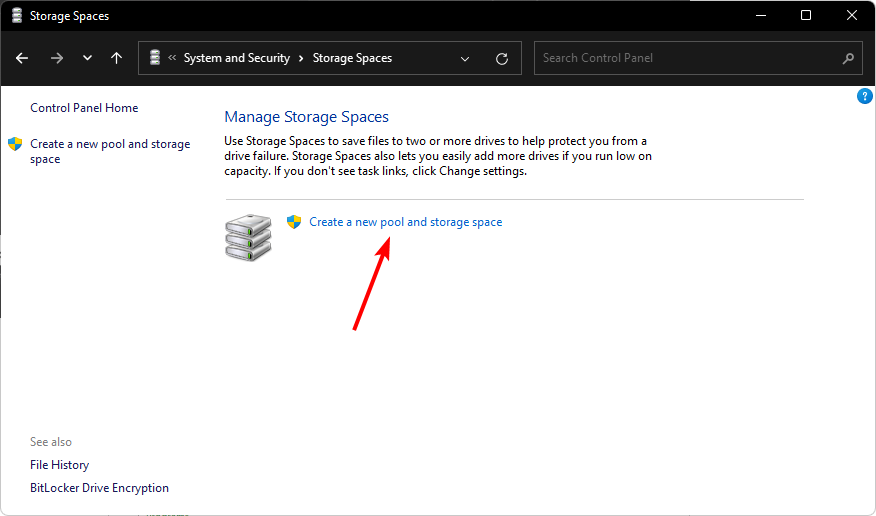Click the blue Help question mark icon
The width and height of the screenshot is (876, 516).
[x=865, y=96]
